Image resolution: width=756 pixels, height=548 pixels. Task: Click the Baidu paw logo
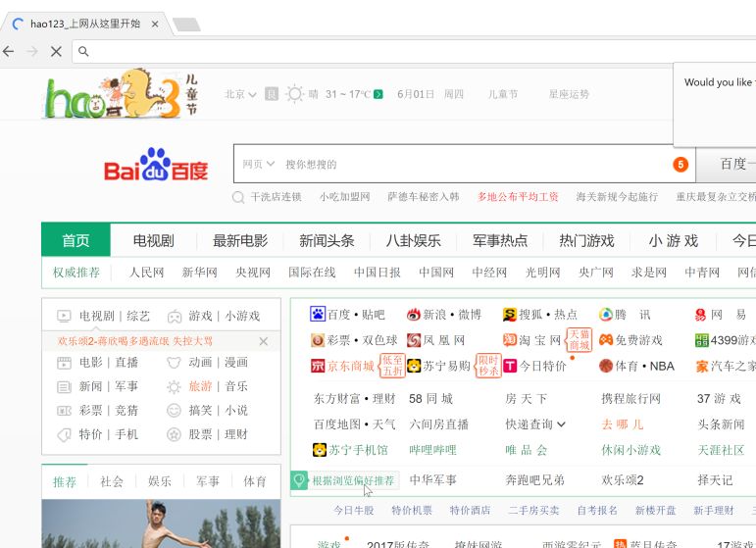coord(156,165)
